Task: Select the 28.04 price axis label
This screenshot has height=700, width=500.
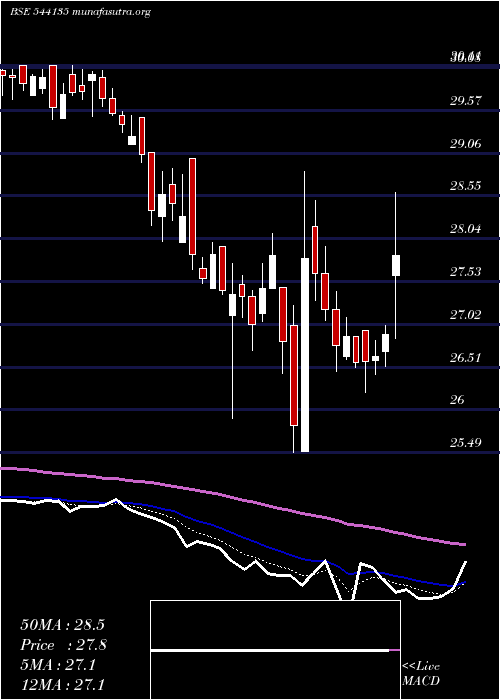Action: (x=465, y=229)
